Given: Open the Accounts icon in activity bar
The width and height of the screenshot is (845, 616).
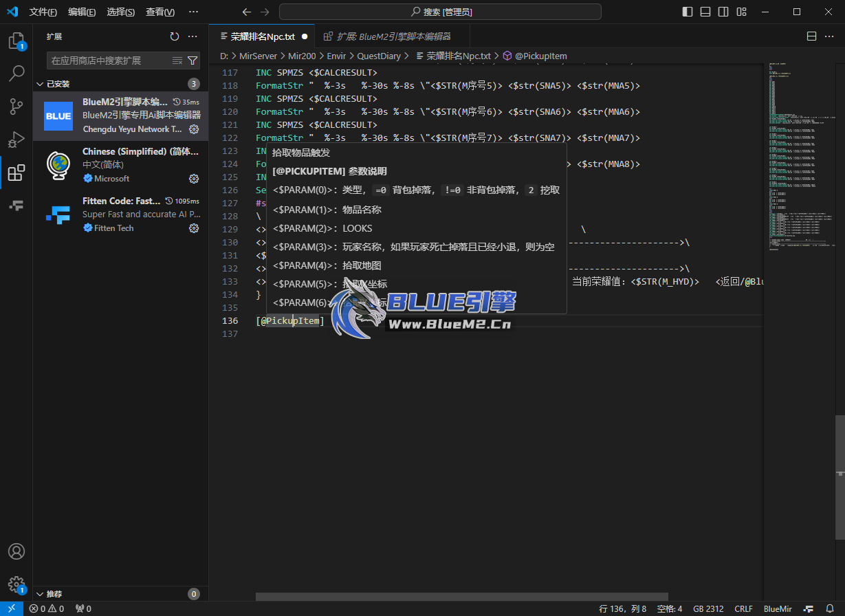Looking at the screenshot, I should point(16,551).
